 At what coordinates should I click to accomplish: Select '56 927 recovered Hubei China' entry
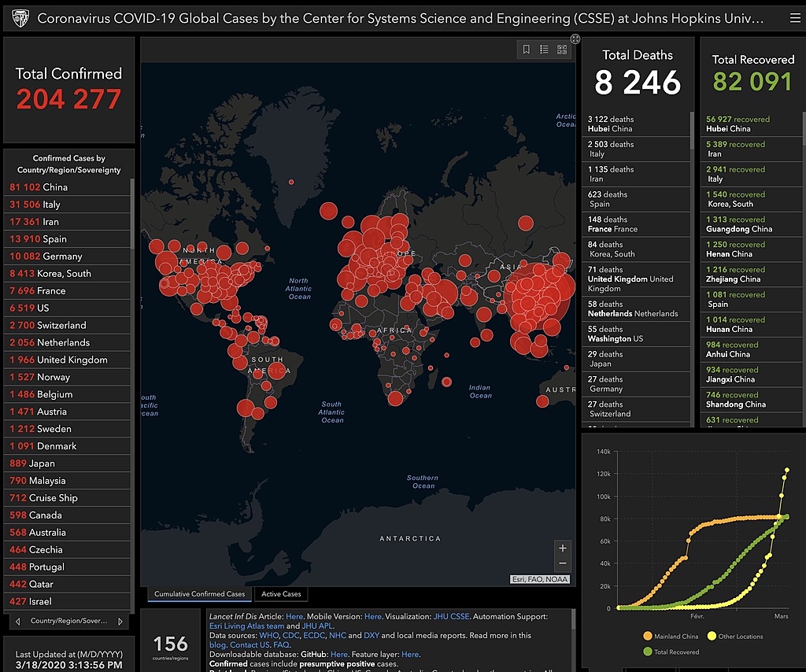point(751,124)
